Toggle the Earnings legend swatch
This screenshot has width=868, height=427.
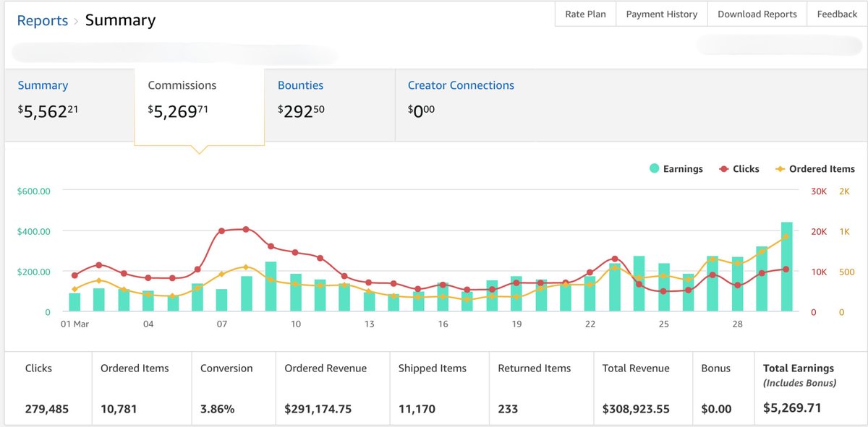click(x=654, y=168)
